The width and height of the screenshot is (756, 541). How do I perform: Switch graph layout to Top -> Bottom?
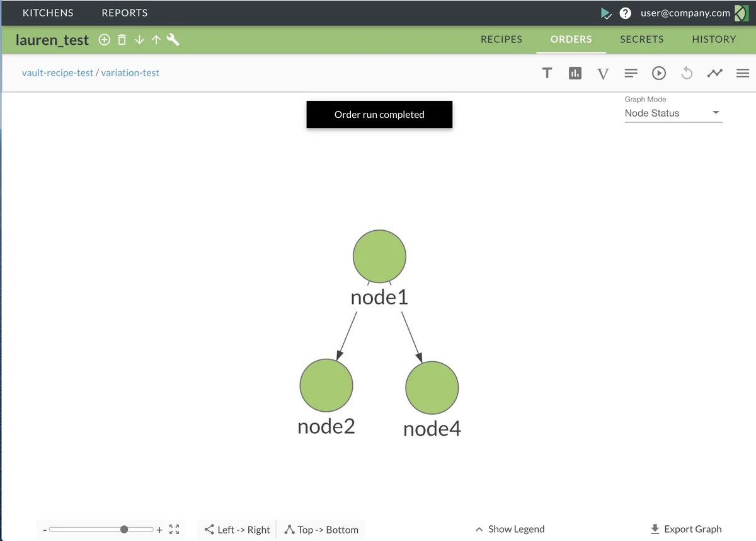[x=321, y=530]
